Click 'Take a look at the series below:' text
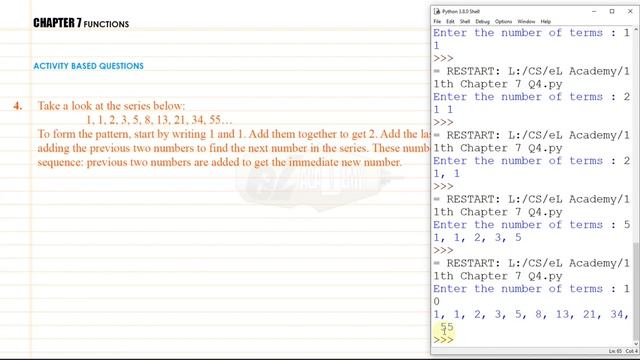640x360 pixels. (x=111, y=106)
